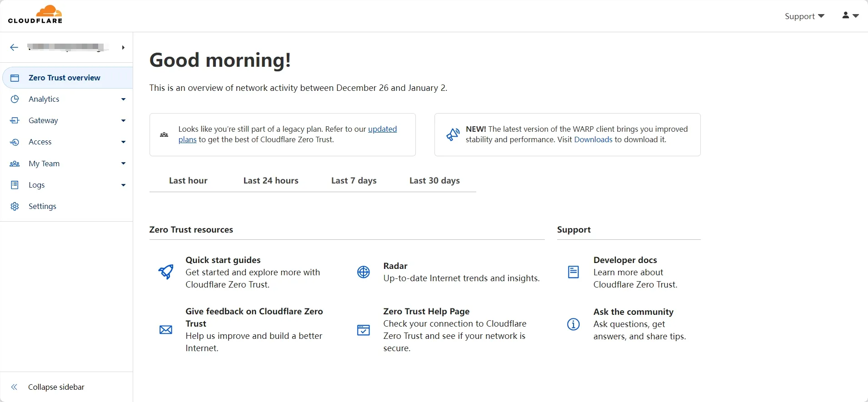The width and height of the screenshot is (868, 402).
Task: Open Give feedback on Cloudflare Zero Trust
Action: pos(254,318)
